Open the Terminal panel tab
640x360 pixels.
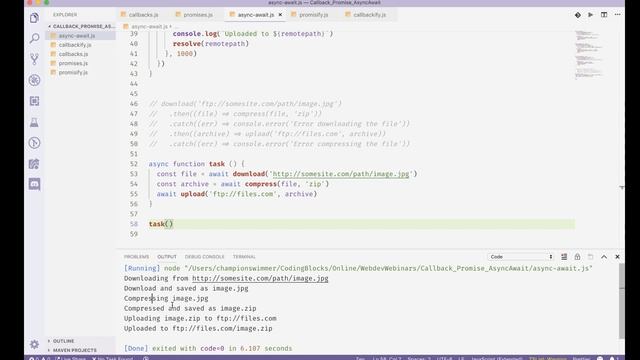[x=244, y=257]
